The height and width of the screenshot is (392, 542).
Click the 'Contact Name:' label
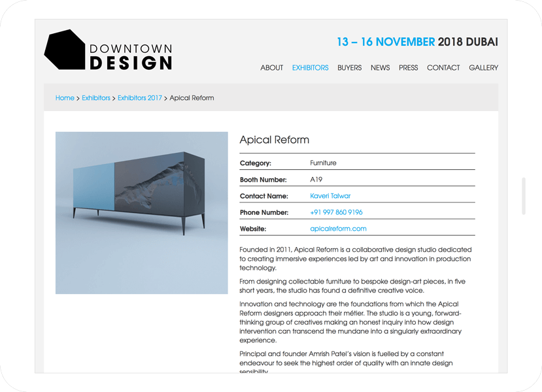(263, 196)
